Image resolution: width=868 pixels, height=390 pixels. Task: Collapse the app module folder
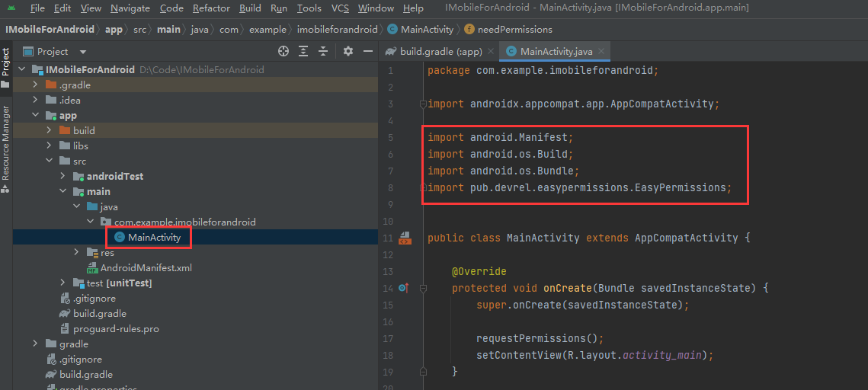pyautogui.click(x=35, y=115)
